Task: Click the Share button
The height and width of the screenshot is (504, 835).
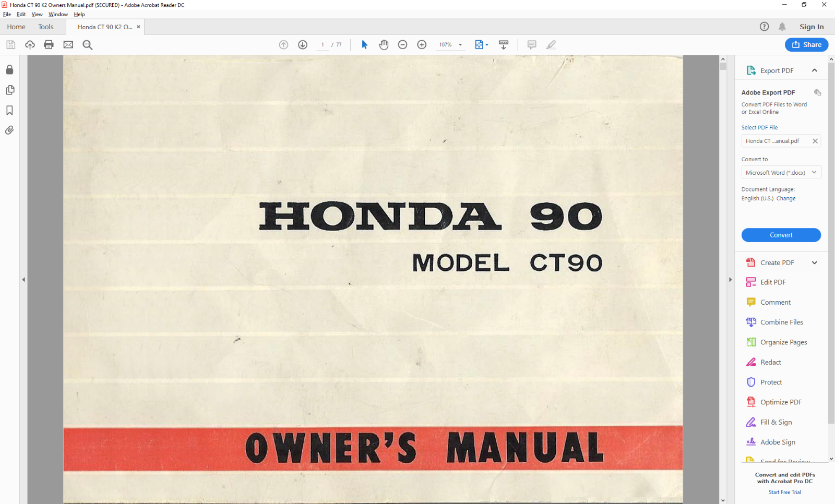Action: click(806, 45)
